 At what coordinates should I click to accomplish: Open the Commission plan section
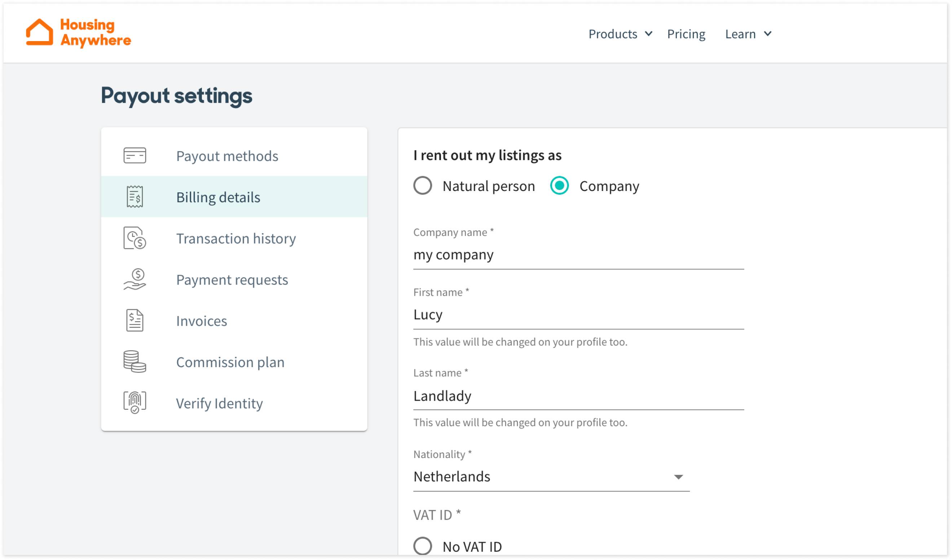[x=230, y=362]
